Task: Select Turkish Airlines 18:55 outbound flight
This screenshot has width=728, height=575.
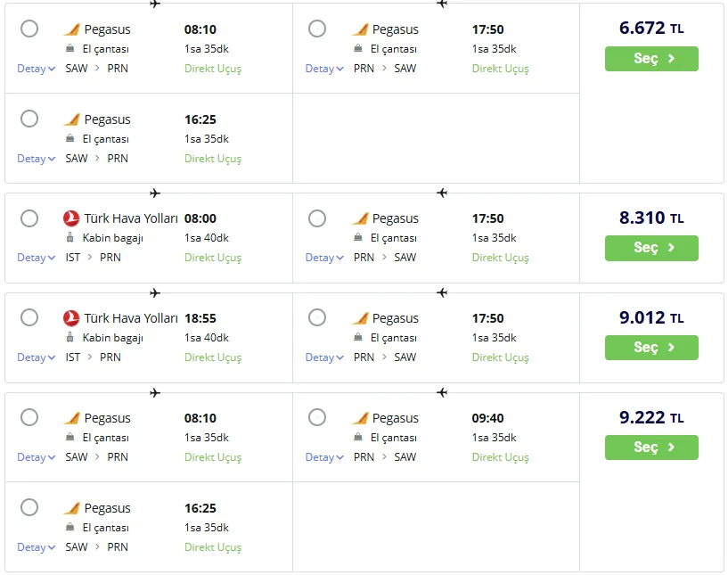Action: click(x=29, y=317)
